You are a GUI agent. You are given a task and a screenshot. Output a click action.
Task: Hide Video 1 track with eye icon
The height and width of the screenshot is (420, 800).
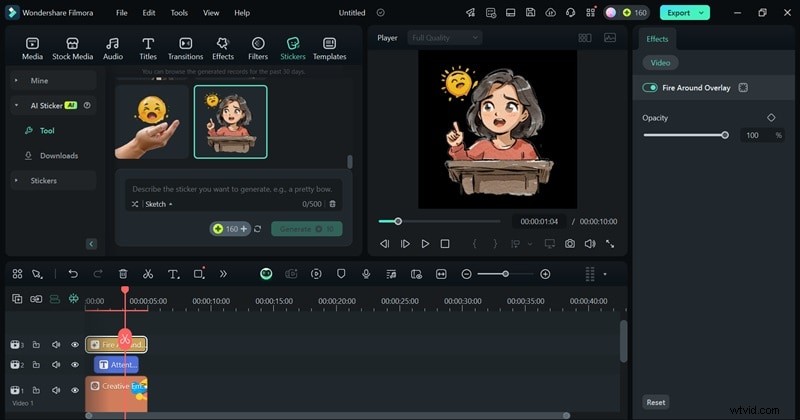pos(75,390)
